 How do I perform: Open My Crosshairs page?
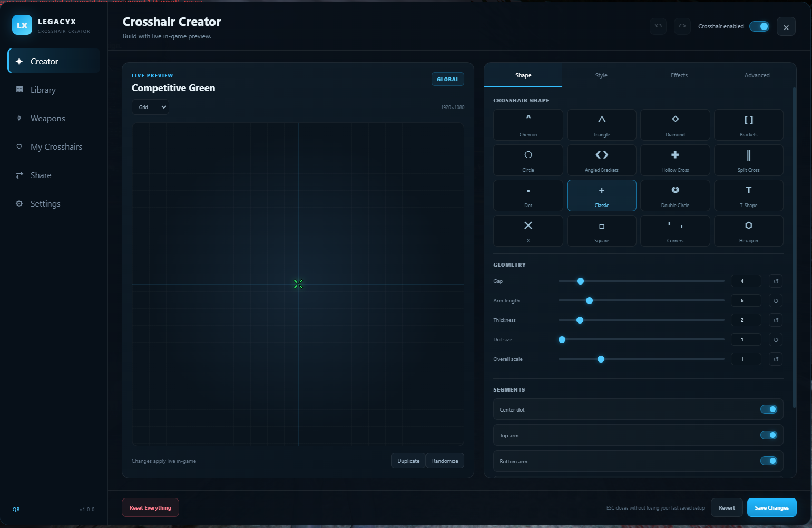54,146
